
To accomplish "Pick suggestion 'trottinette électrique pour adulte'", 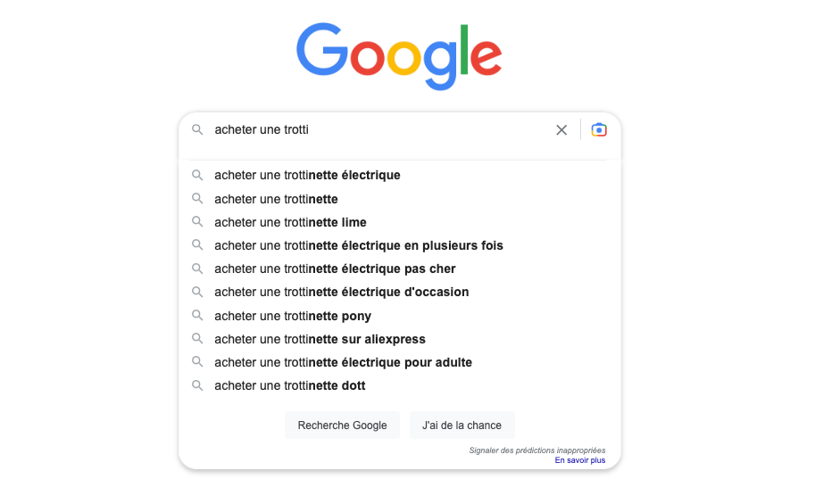I will [x=399, y=362].
